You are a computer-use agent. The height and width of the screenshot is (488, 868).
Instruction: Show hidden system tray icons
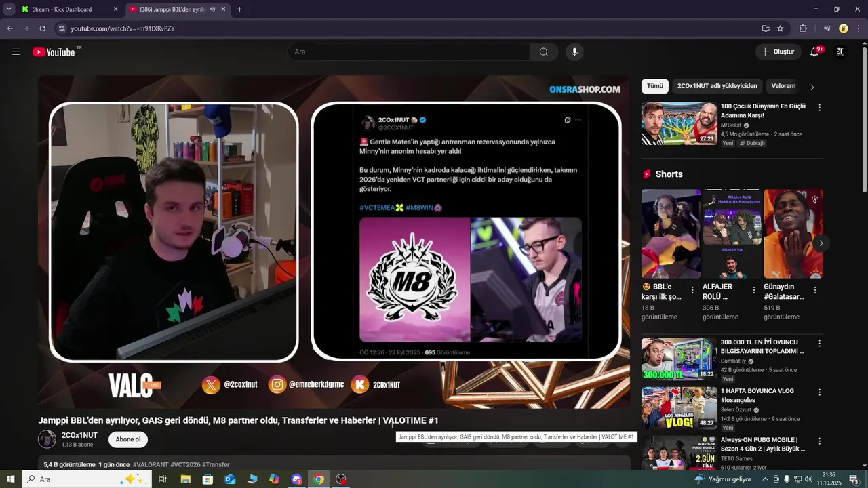tap(765, 479)
